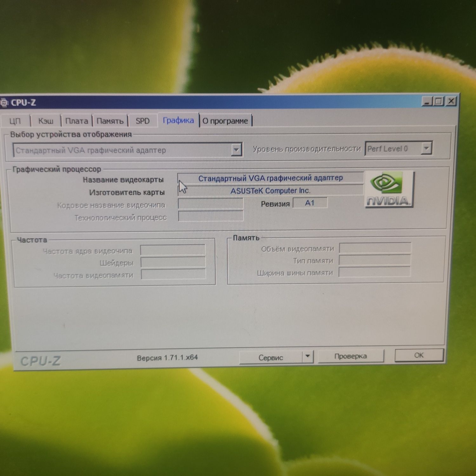The image size is (476, 476).
Task: Select the Плата tab
Action: click(76, 121)
